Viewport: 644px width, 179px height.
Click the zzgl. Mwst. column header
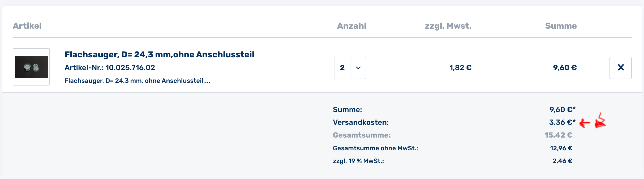(x=448, y=26)
